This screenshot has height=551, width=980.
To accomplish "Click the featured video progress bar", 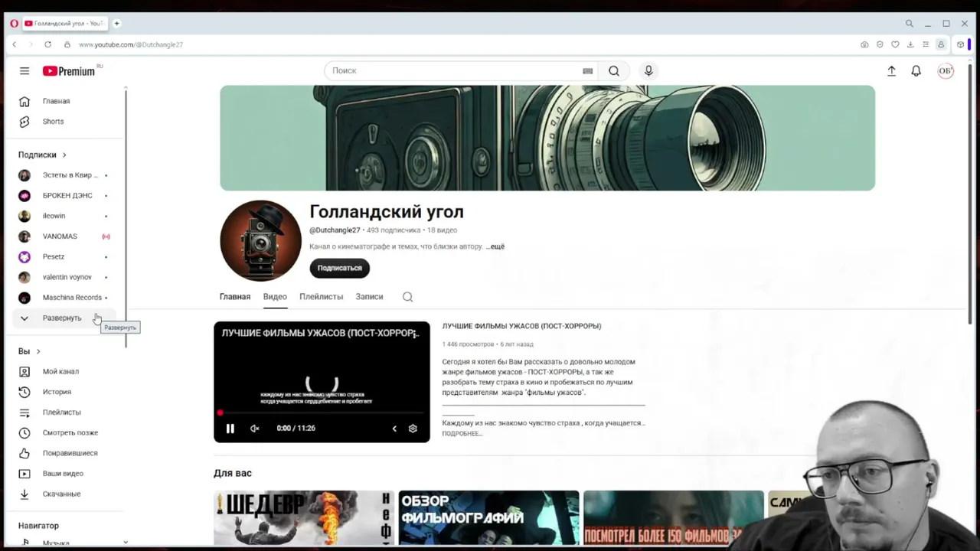I will 322,413.
